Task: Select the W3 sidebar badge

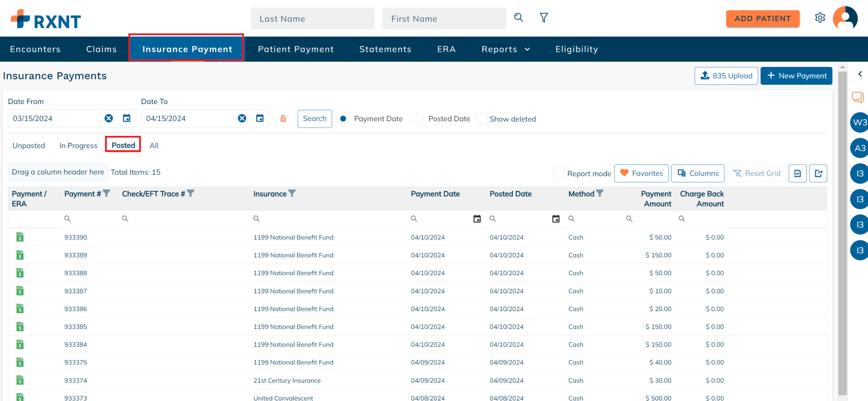Action: (x=860, y=122)
